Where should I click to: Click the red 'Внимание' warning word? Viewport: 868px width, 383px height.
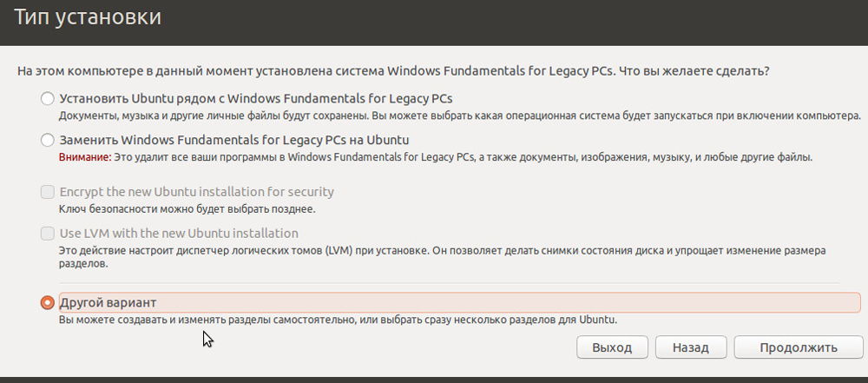85,158
